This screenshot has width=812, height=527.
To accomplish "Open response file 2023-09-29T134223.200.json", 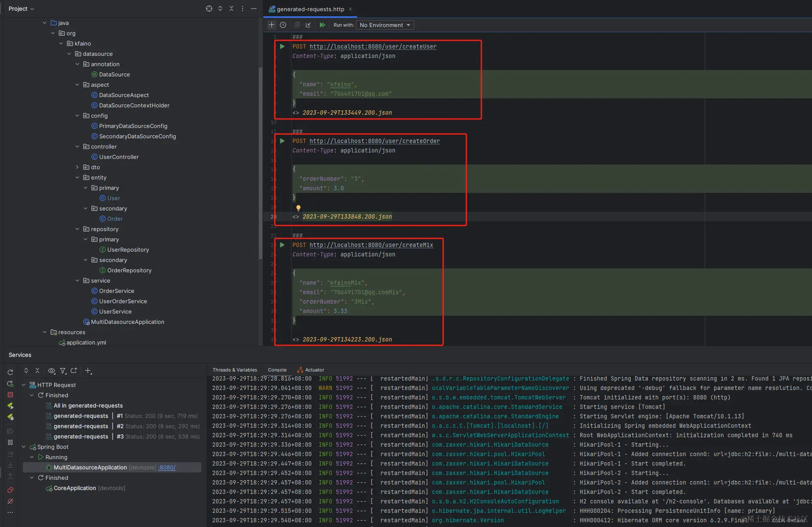I will click(347, 339).
